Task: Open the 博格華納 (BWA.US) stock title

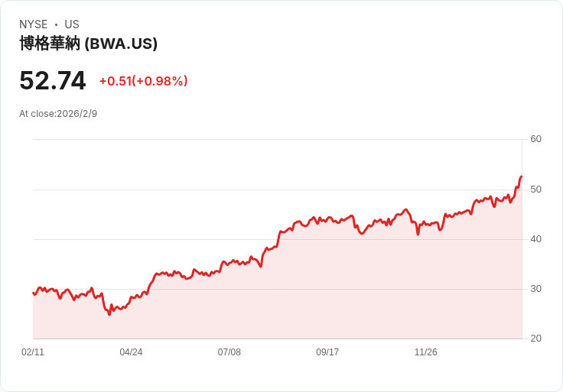Action: point(88,44)
